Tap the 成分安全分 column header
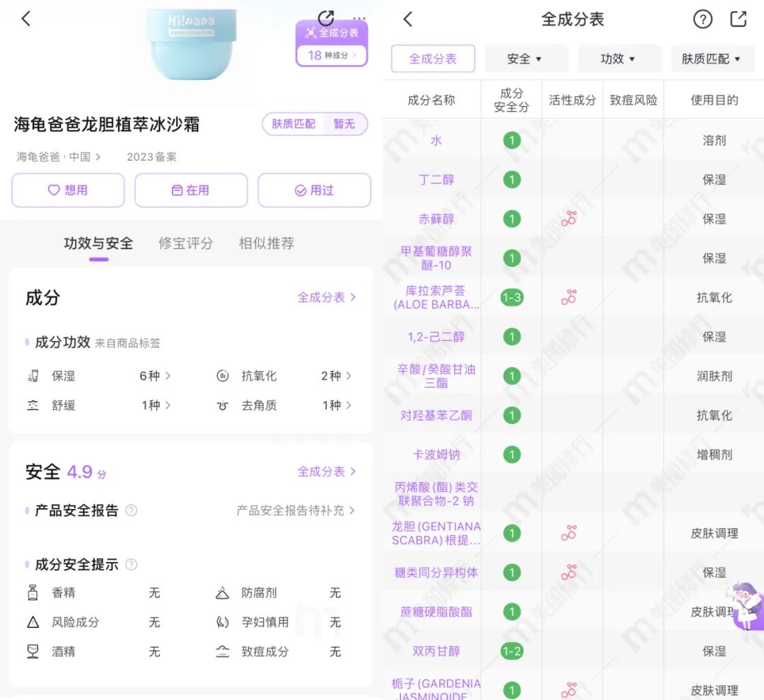764x700 pixels. click(511, 100)
